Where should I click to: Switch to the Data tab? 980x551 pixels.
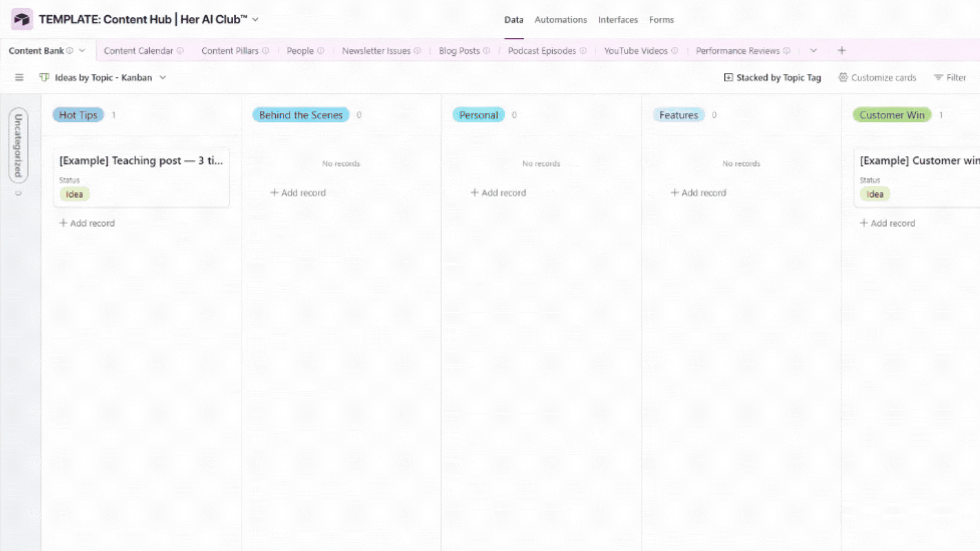click(x=513, y=20)
